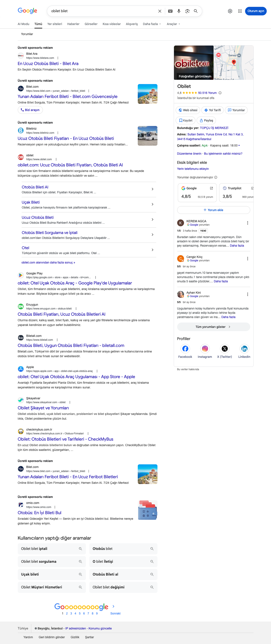Click search icon on Otobüs Bileti al suggestion
The height and width of the screenshot is (644, 271).
(152, 574)
